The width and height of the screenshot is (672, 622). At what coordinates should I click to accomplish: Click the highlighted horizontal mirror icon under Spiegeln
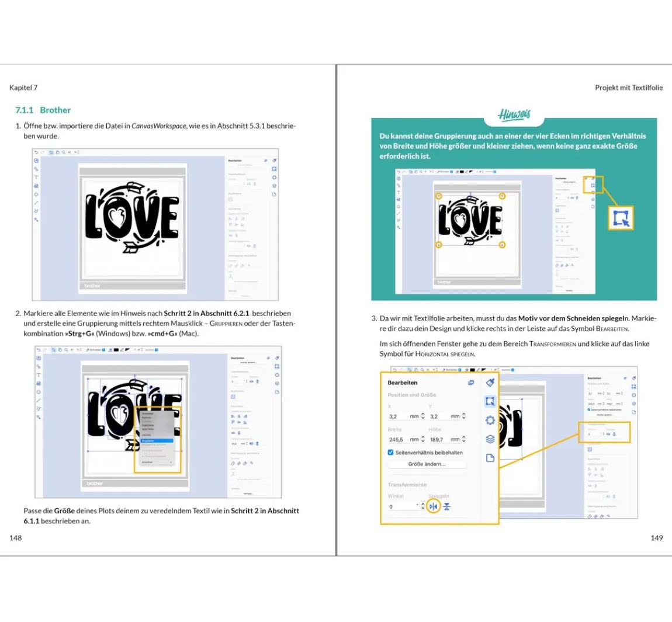click(x=433, y=506)
